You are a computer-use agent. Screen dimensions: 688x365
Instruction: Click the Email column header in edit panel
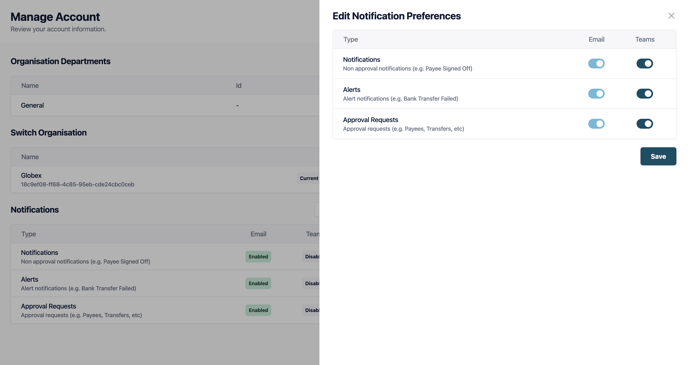[x=596, y=39]
